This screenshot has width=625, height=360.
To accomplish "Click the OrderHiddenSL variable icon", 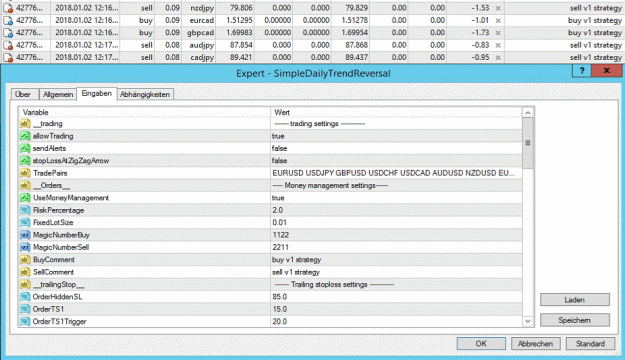I will point(25,297).
